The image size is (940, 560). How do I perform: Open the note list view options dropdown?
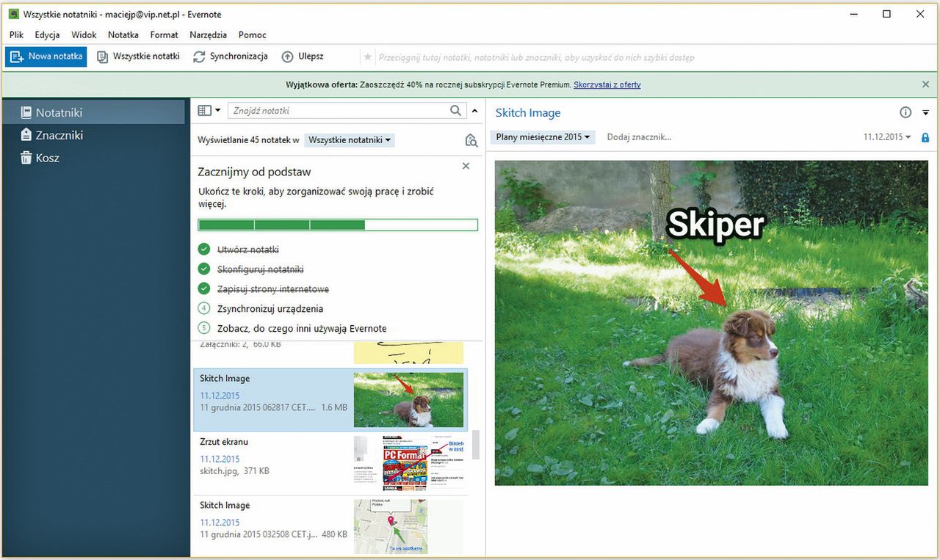209,111
